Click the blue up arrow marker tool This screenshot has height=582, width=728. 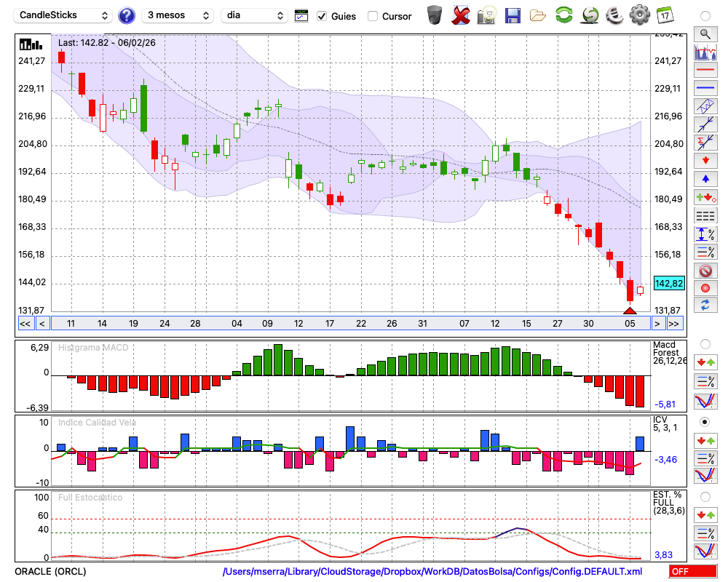705,178
